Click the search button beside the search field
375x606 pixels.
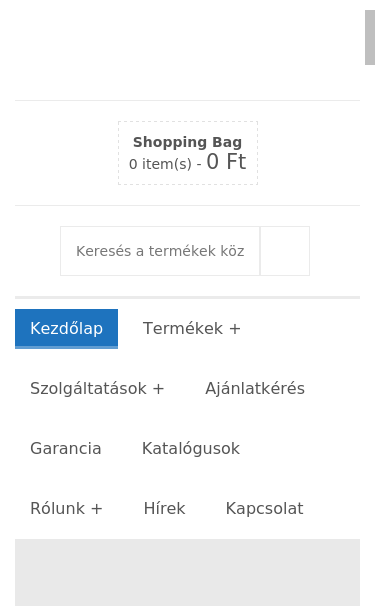coord(285,251)
